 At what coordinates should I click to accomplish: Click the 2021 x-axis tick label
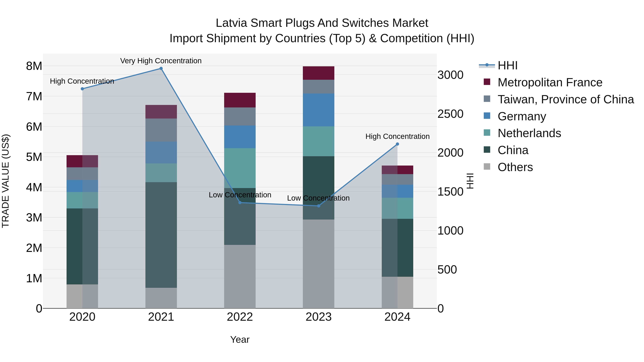pos(161,317)
